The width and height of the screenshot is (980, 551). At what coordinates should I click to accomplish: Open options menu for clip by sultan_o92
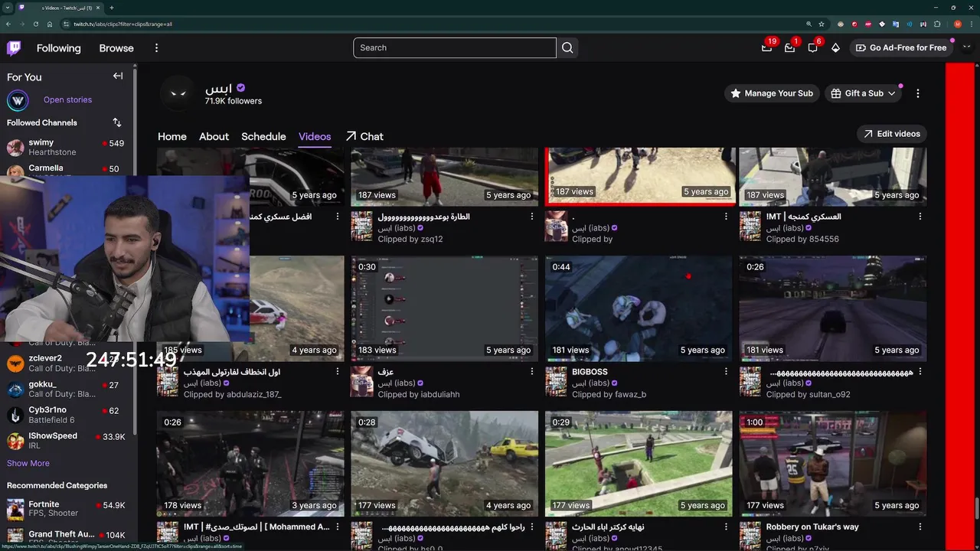tap(920, 372)
